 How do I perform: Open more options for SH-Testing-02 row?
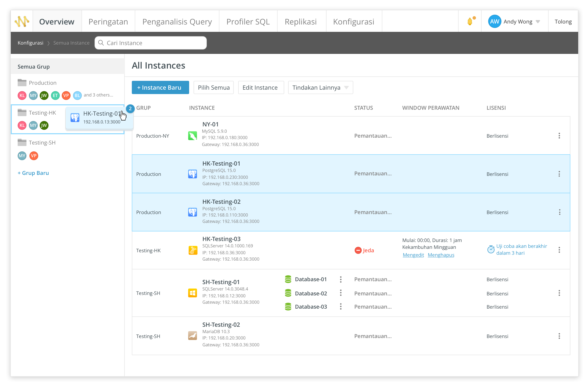tap(559, 336)
